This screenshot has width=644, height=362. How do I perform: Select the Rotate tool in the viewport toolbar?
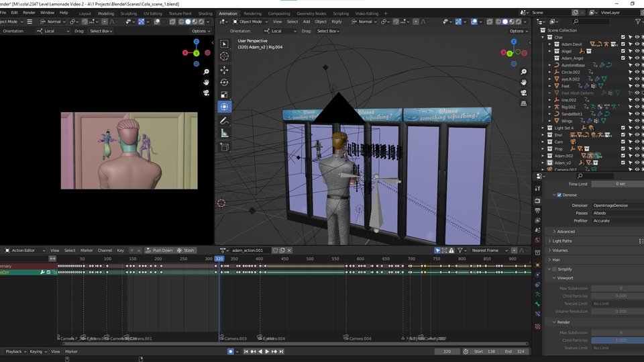(x=224, y=82)
